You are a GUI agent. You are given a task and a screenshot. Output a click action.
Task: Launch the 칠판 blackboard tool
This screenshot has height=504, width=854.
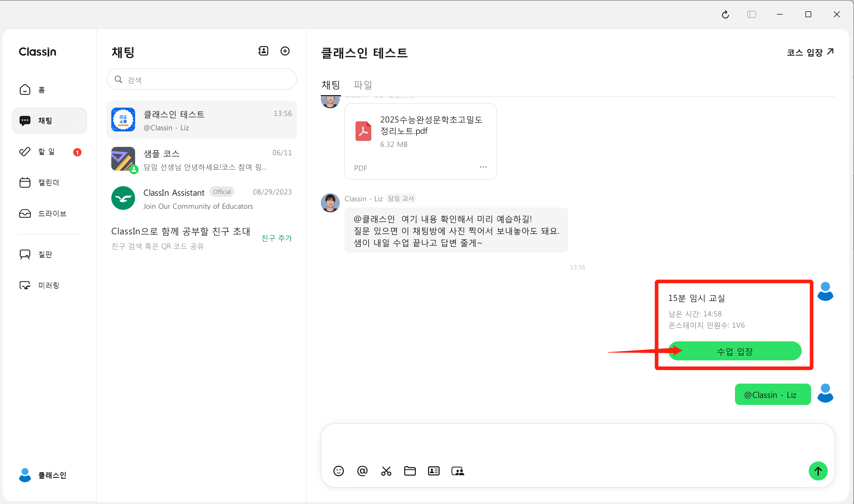[x=49, y=254]
